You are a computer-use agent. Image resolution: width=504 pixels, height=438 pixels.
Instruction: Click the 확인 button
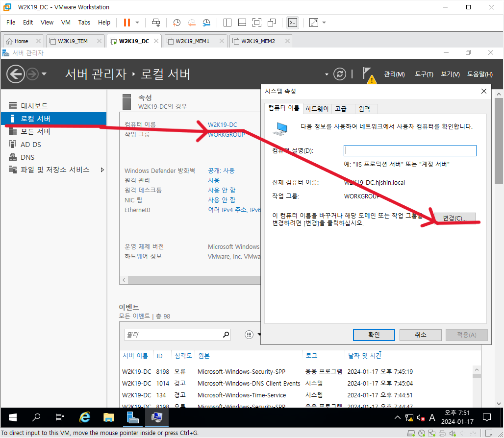[374, 335]
